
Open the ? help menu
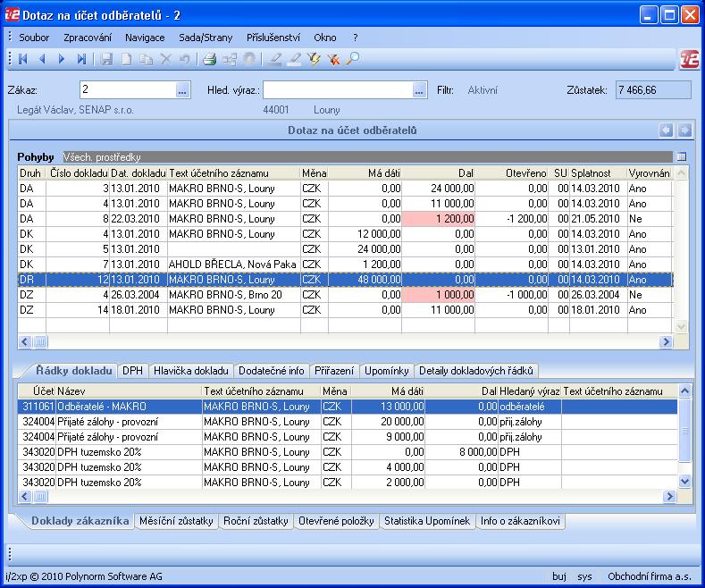pyautogui.click(x=356, y=38)
